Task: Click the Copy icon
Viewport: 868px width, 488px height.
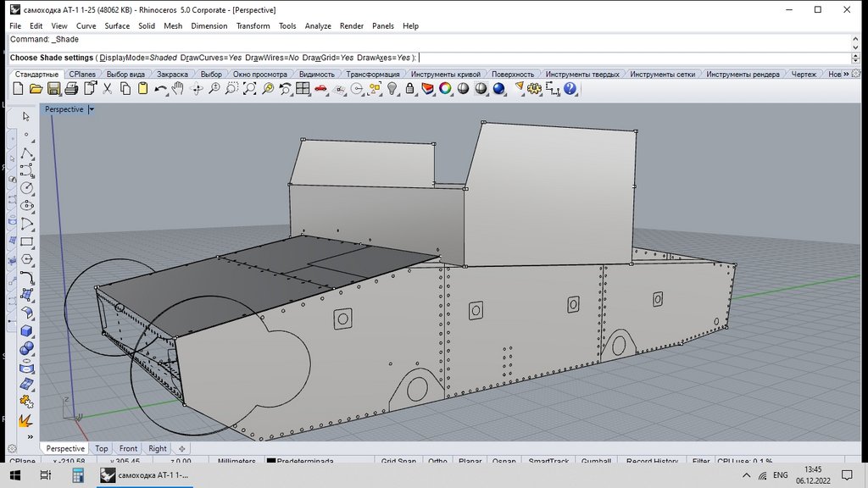Action: 125,88
